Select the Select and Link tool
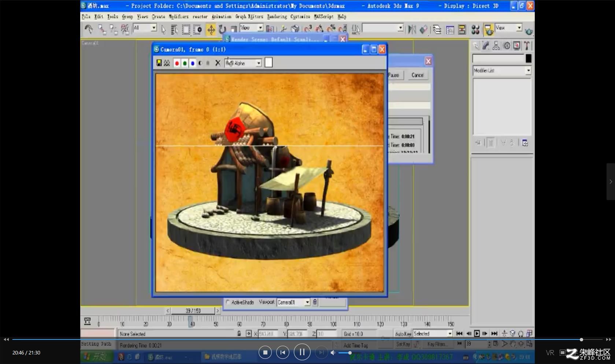615x364 pixels. (102, 29)
